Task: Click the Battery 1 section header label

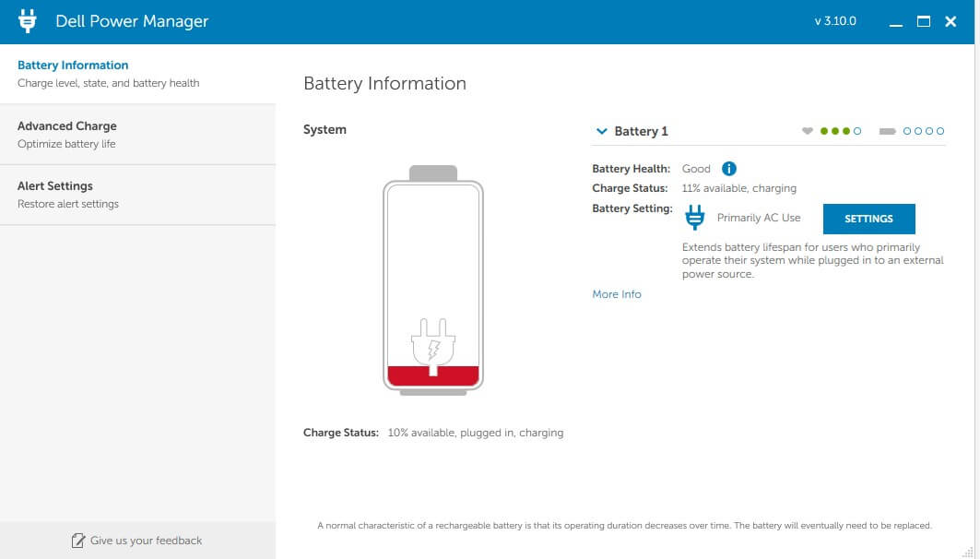Action: click(x=641, y=131)
